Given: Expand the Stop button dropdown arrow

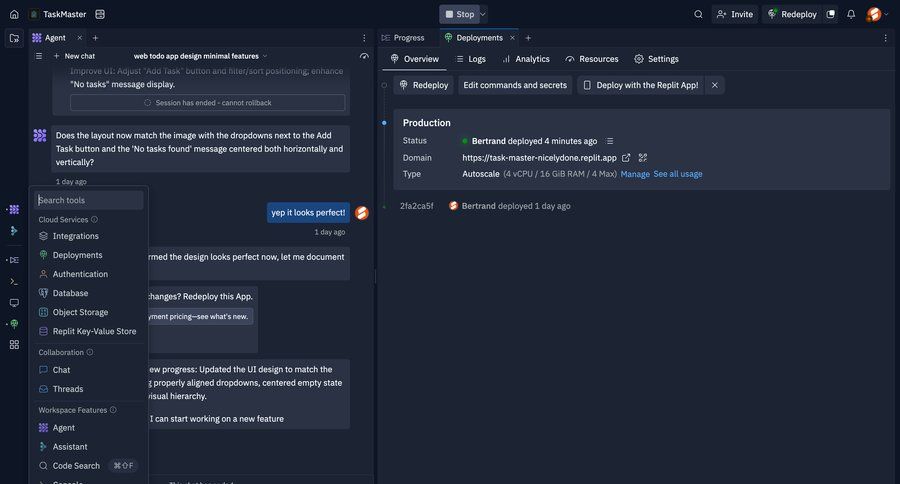Looking at the screenshot, I should 484,14.
